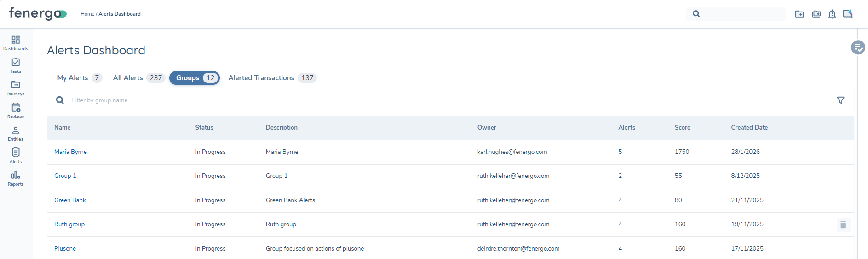The image size is (868, 259).
Task: Click the folder with person icon in header
Action: click(816, 14)
